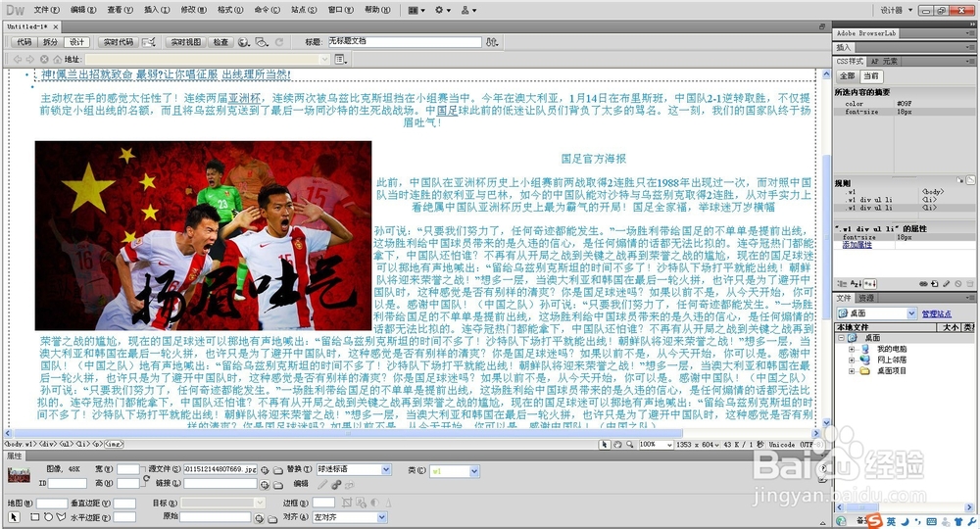Open the 站点(S) menu
Screen dimensions: 980x529
tap(304, 10)
